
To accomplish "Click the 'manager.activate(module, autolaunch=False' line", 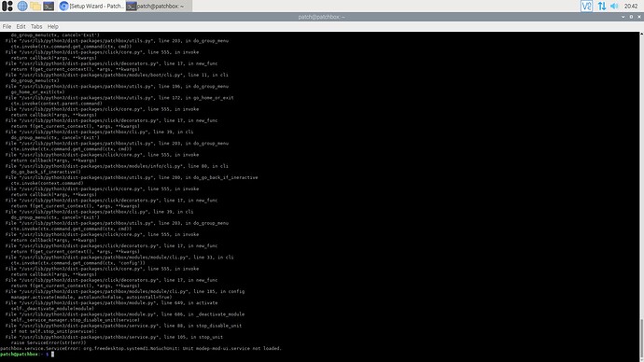I will [x=91, y=297].
